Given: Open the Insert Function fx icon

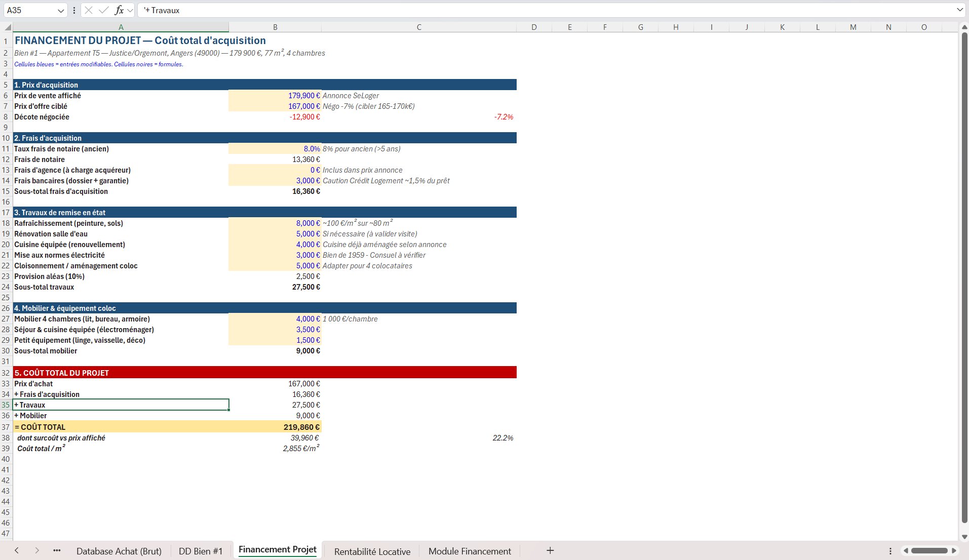Looking at the screenshot, I should pyautogui.click(x=119, y=10).
